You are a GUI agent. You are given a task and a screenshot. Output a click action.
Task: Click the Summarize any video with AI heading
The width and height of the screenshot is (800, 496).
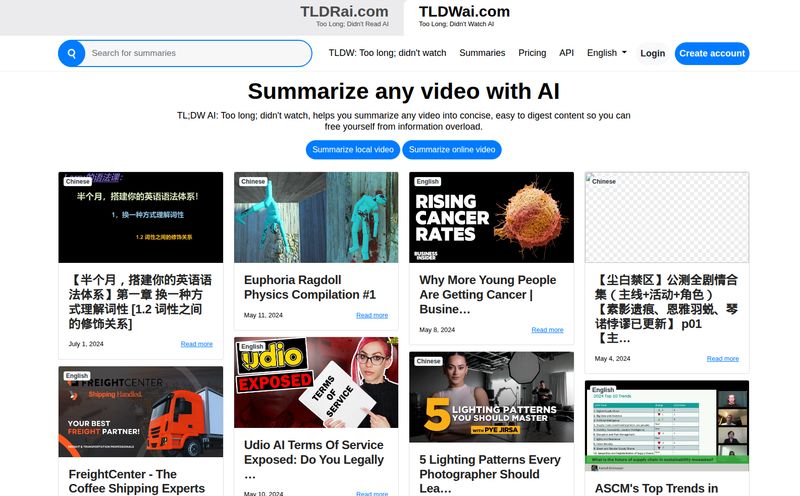[x=404, y=91]
